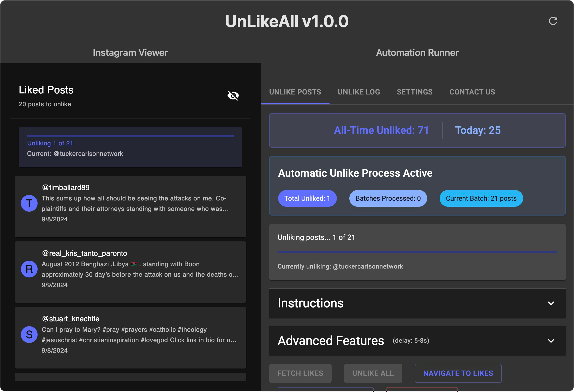Click the Total Unliked: 1 chip
Image resolution: width=574 pixels, height=392 pixels.
(307, 198)
